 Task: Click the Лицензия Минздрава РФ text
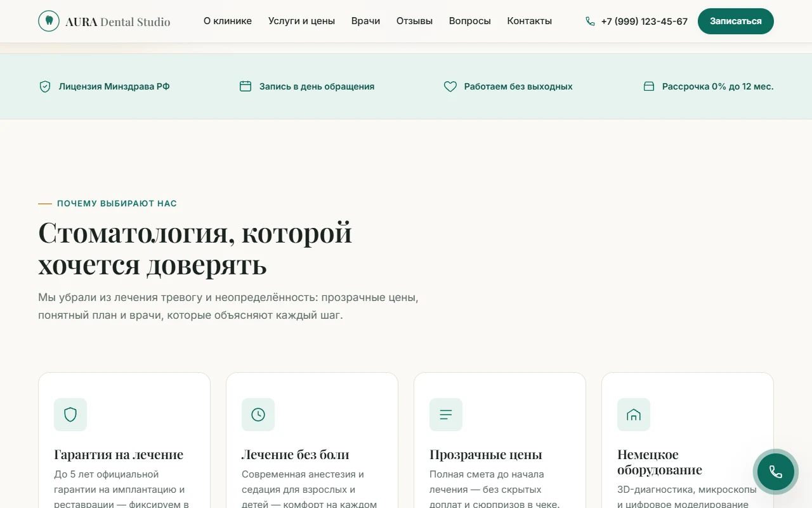pyautogui.click(x=114, y=86)
